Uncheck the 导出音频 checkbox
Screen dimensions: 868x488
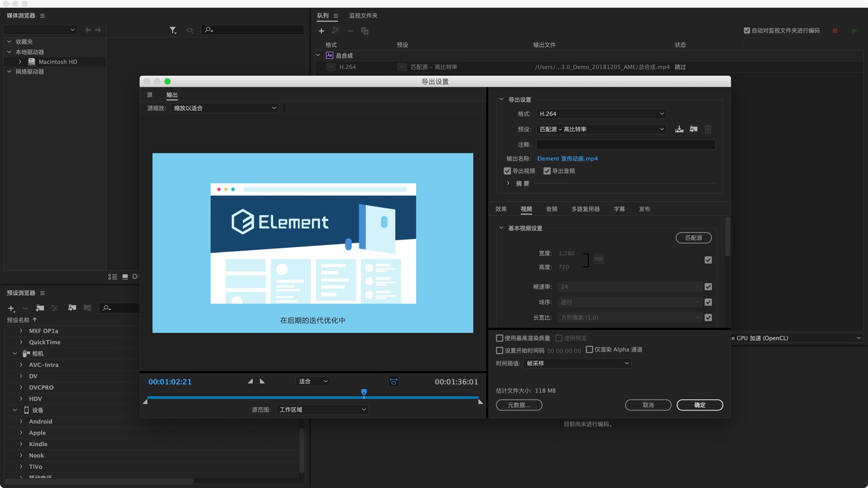point(547,171)
